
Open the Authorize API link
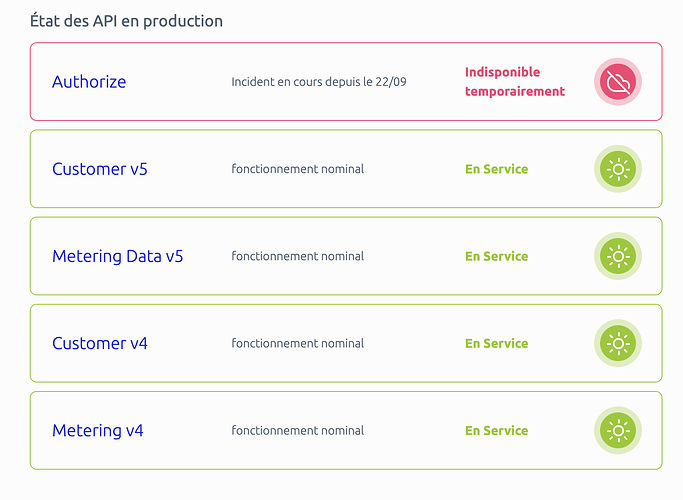pyautogui.click(x=89, y=82)
